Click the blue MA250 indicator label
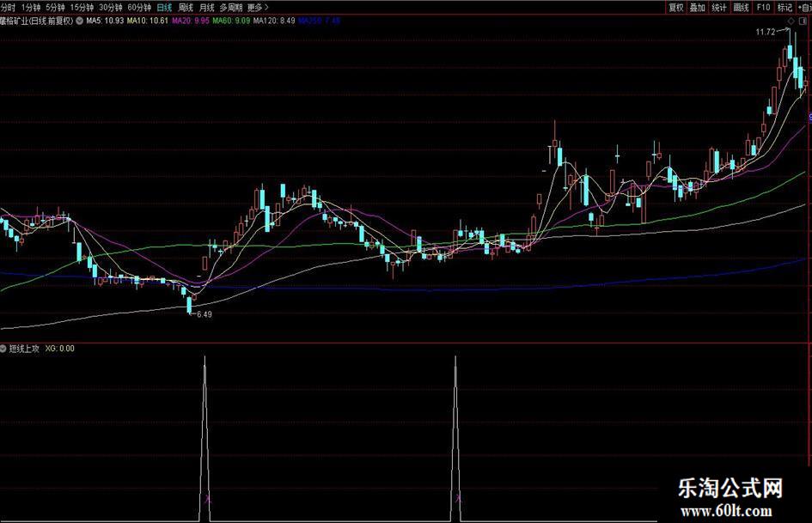 pyautogui.click(x=319, y=21)
